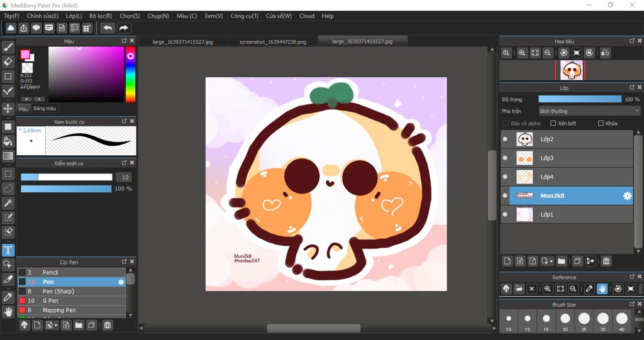Zoom in on the Navigator panel

point(522,53)
